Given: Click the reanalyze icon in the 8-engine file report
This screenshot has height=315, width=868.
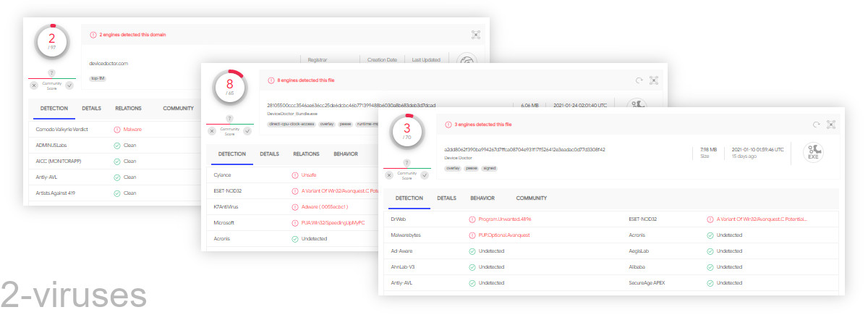Looking at the screenshot, I should point(638,80).
